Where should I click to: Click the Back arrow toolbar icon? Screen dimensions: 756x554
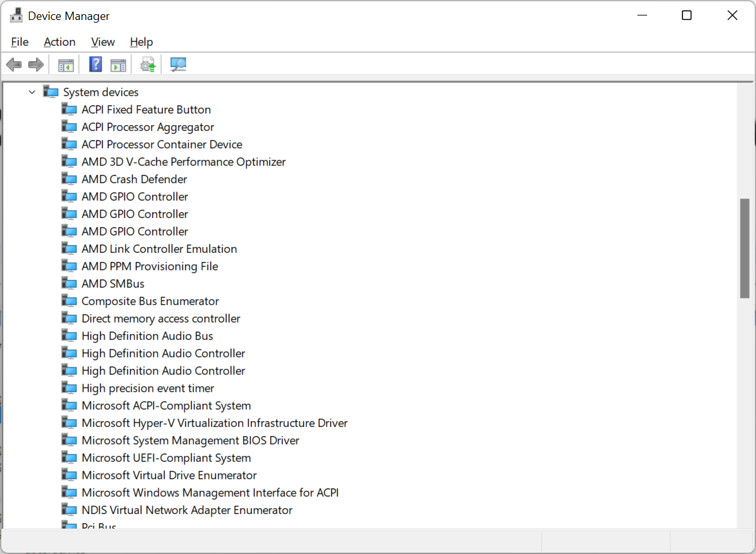(14, 64)
